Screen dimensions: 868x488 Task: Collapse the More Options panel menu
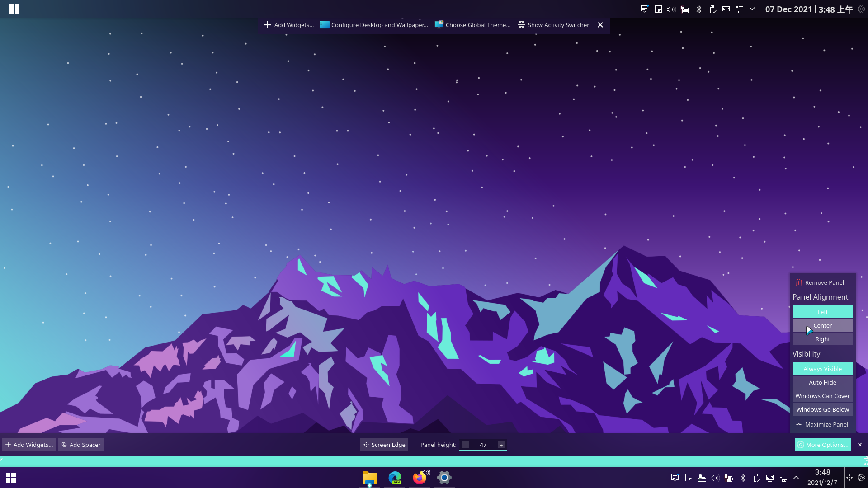[x=823, y=445]
